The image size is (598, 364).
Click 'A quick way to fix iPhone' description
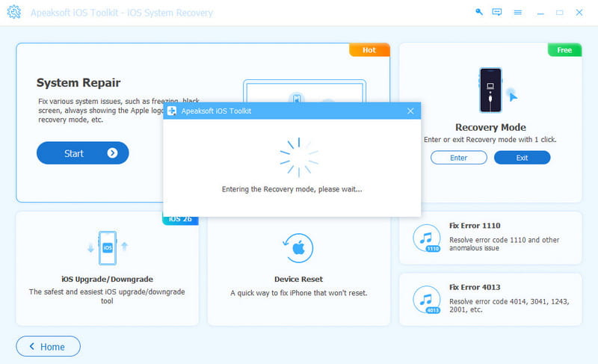pyautogui.click(x=298, y=293)
